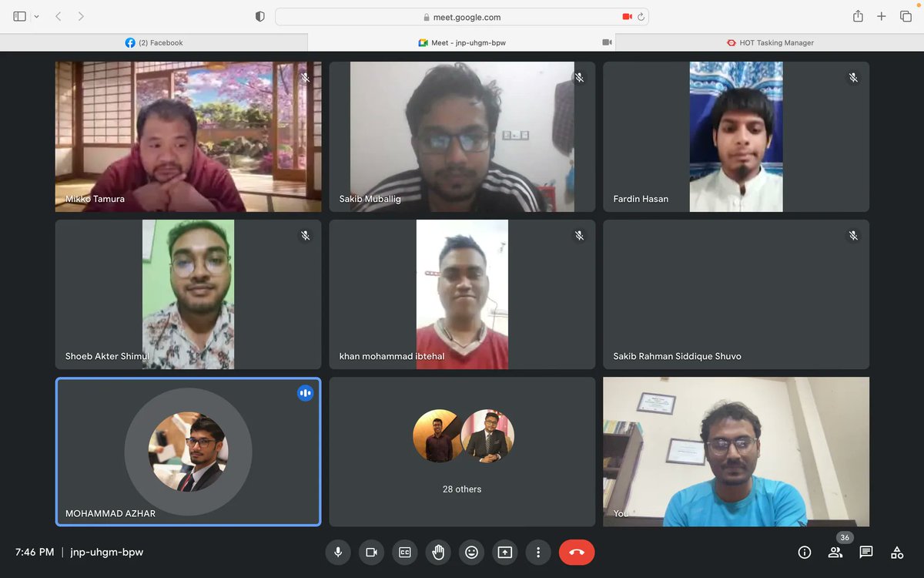Click Sakib Muballig name label

[370, 199]
